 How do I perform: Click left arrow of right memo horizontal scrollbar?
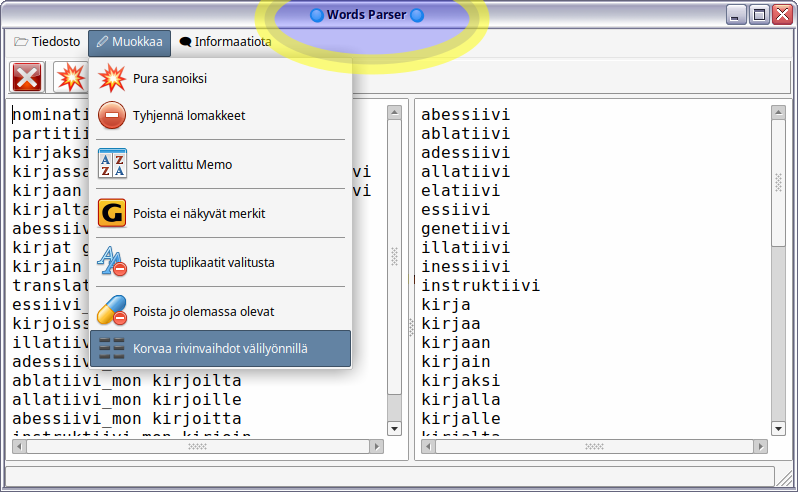click(429, 447)
